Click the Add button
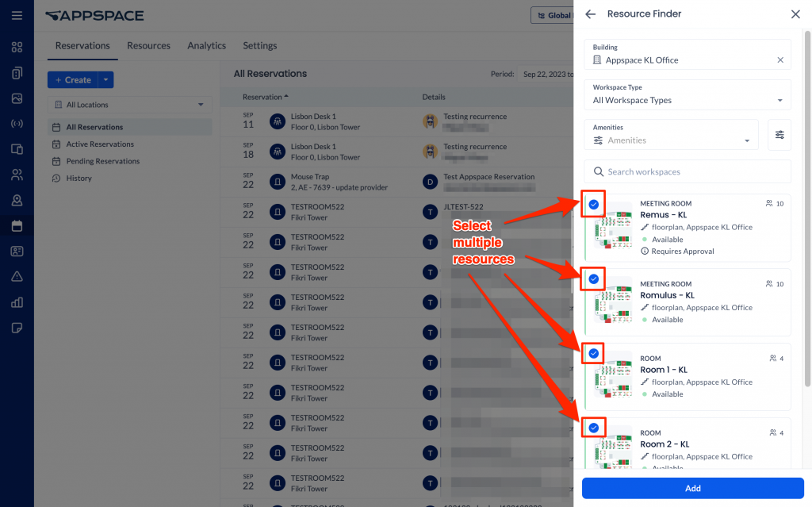The image size is (812, 507). (692, 488)
